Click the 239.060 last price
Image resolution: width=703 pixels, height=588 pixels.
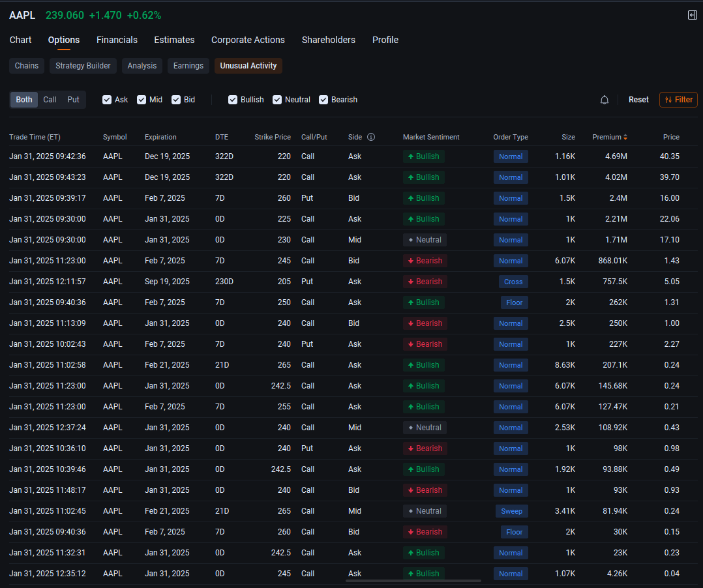coord(65,15)
